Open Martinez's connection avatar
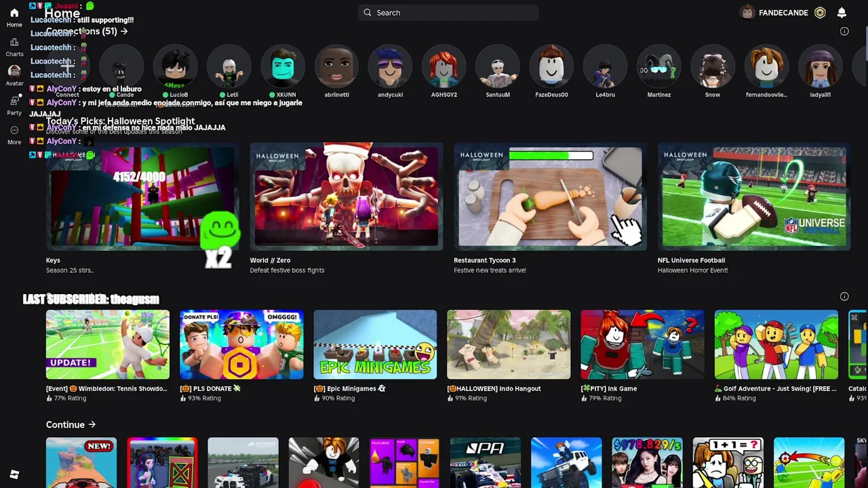This screenshot has width=868, height=488. (658, 66)
